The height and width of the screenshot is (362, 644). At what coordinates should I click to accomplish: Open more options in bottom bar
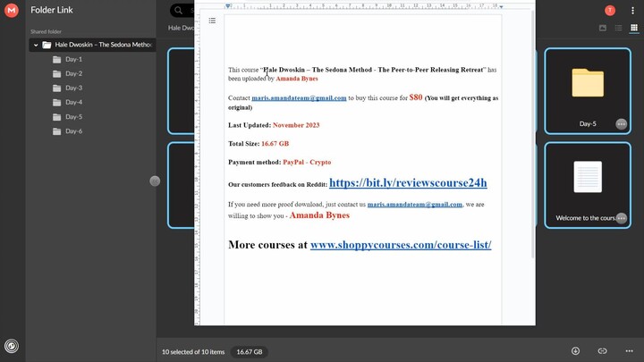pos(629,351)
